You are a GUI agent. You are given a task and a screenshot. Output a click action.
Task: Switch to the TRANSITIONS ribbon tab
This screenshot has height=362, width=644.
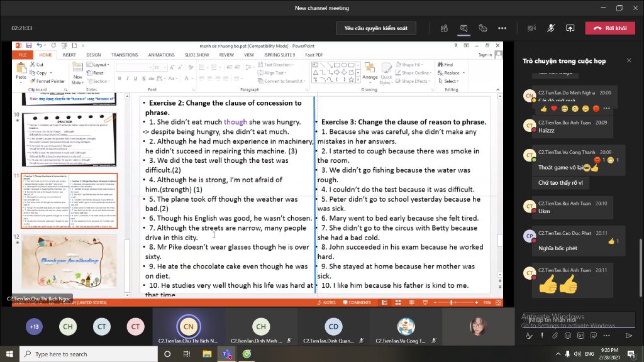(125, 55)
